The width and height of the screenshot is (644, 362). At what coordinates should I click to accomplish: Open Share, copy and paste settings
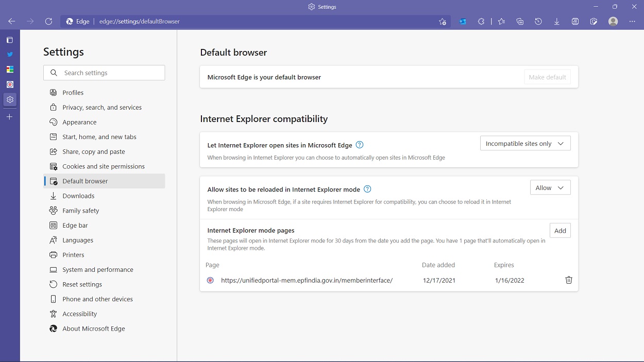pyautogui.click(x=104, y=152)
